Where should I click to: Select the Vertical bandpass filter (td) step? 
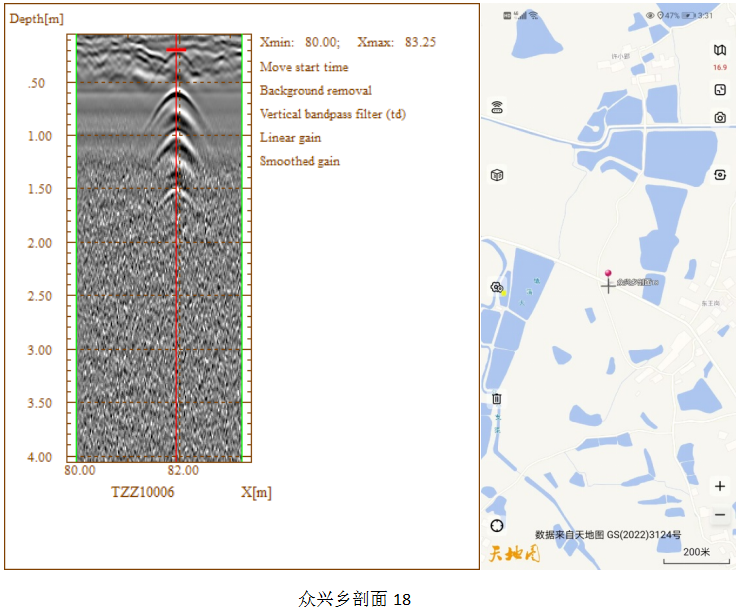332,114
